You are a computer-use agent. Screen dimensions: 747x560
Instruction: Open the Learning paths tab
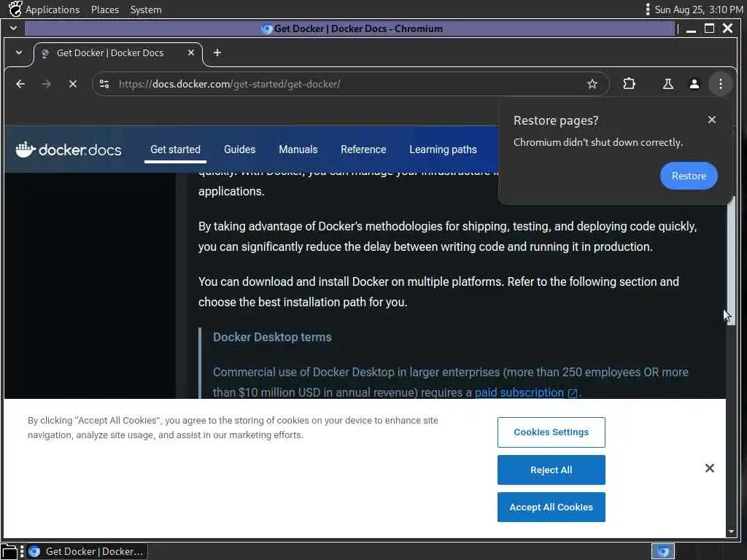pyautogui.click(x=443, y=149)
